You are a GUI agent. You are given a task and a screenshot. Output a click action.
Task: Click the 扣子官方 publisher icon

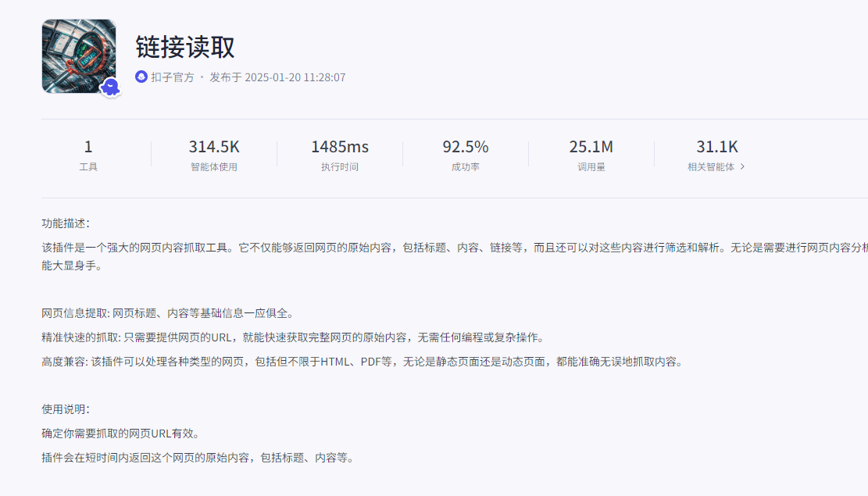(141, 77)
